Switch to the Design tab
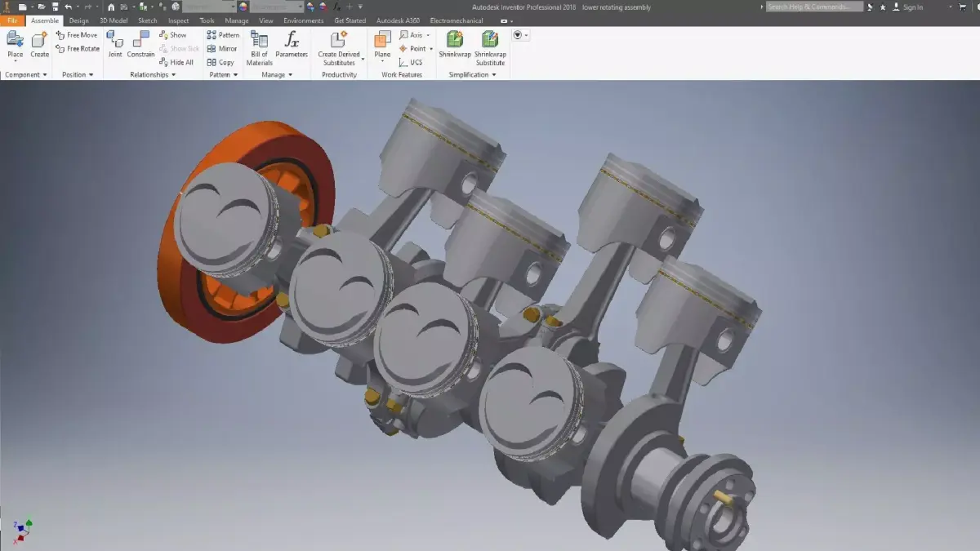Viewport: 980px width, 551px height. 79,20
